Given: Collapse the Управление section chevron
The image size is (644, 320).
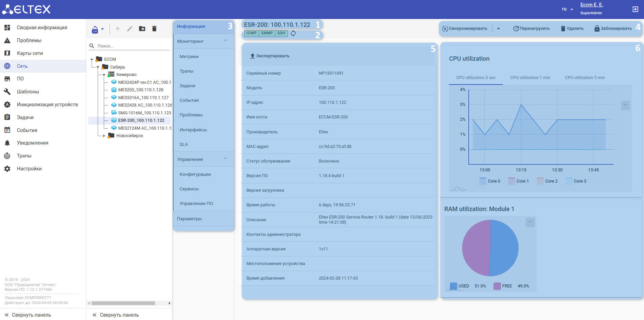Looking at the screenshot, I should (x=226, y=159).
